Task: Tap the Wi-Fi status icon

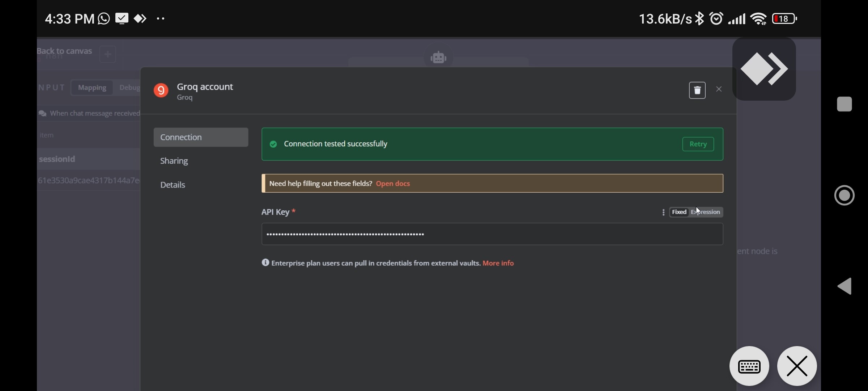Action: coord(758,19)
